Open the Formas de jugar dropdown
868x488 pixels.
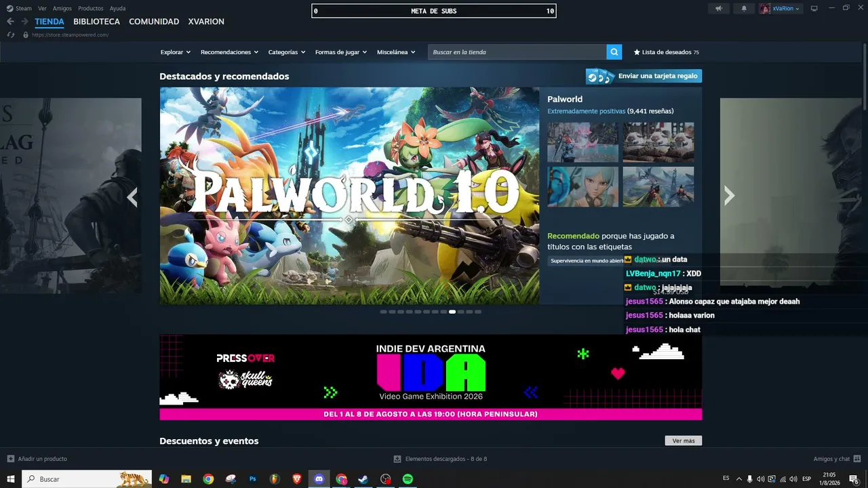click(341, 52)
